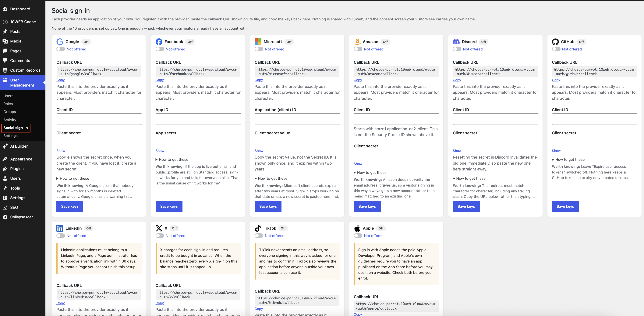
Task: Expand Facebook's How to get these
Action: [x=172, y=160]
